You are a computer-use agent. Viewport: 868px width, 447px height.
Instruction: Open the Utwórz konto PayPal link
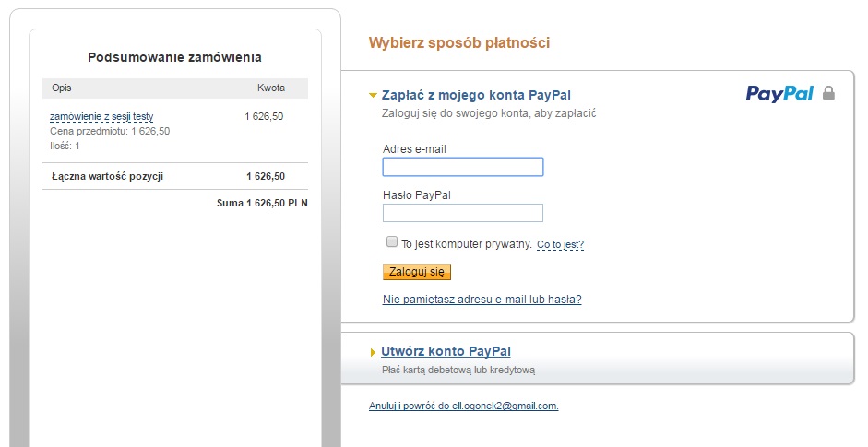(446, 351)
